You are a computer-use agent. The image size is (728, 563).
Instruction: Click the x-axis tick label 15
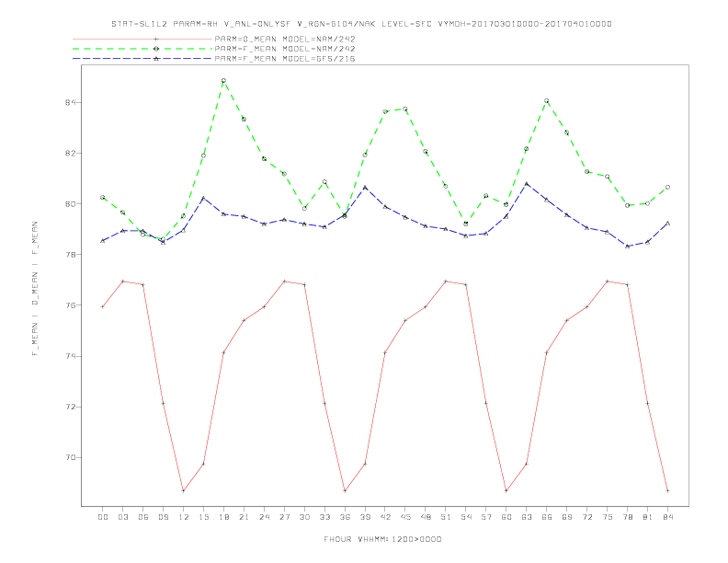click(203, 517)
